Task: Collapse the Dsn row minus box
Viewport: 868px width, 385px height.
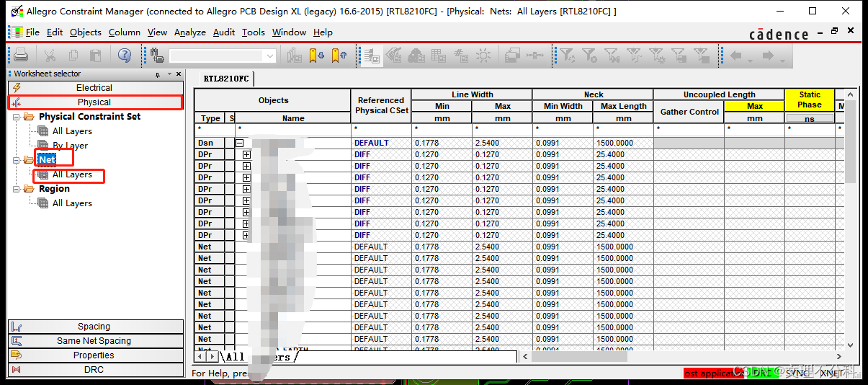Action: (x=239, y=143)
